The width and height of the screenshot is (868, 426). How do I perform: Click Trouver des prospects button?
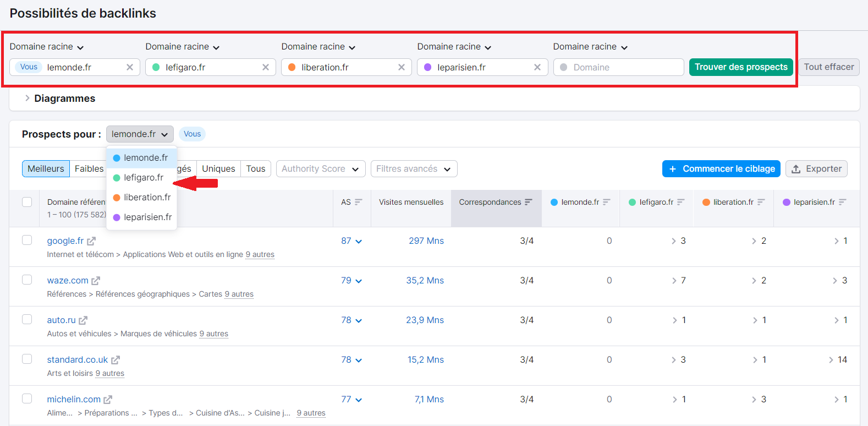[x=741, y=67]
